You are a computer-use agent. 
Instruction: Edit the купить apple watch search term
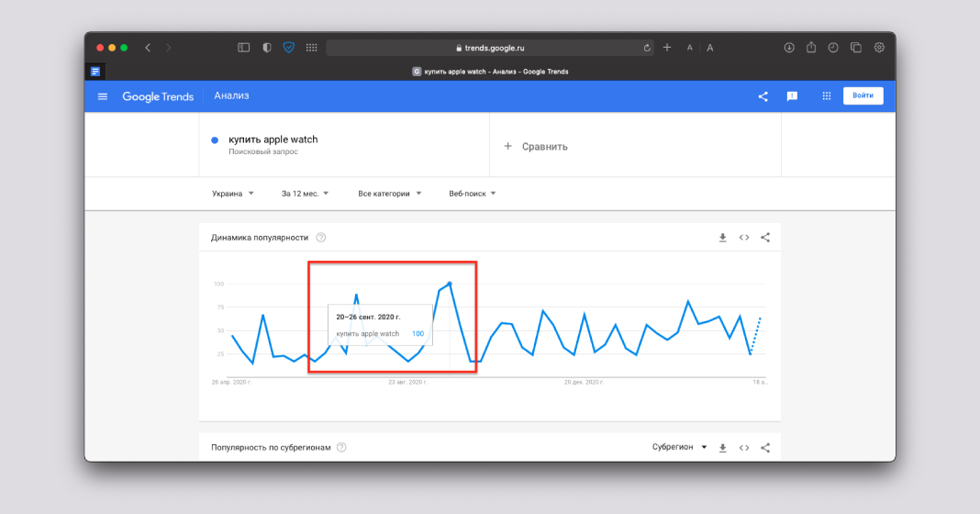pos(273,140)
